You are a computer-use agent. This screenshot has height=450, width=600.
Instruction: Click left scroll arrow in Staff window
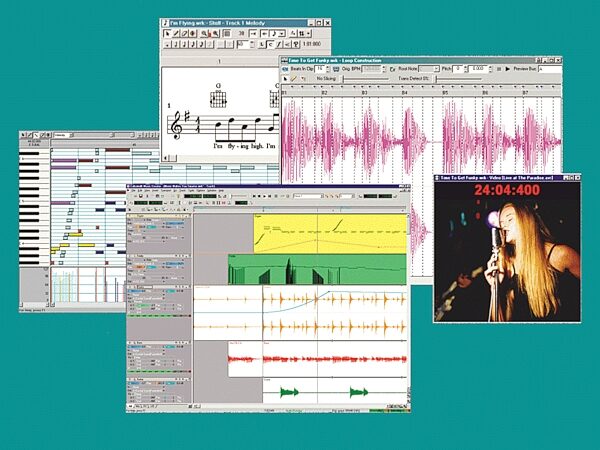pyautogui.click(x=165, y=158)
